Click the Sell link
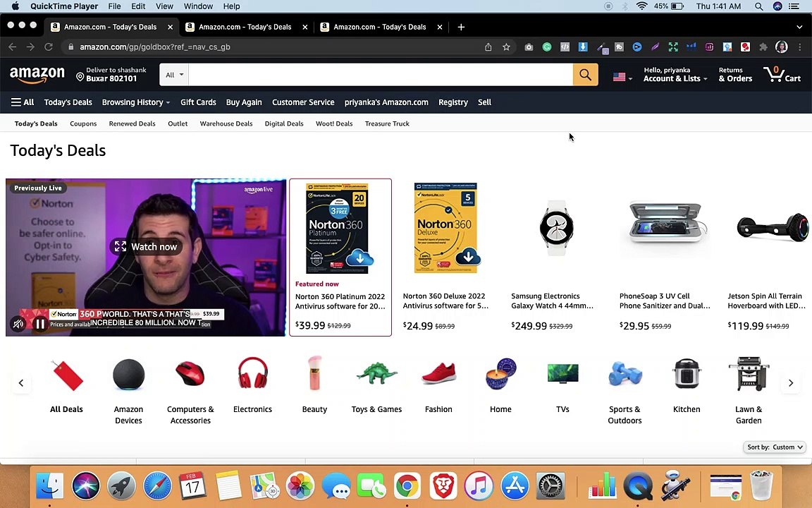Image resolution: width=812 pixels, height=508 pixels. coord(484,102)
